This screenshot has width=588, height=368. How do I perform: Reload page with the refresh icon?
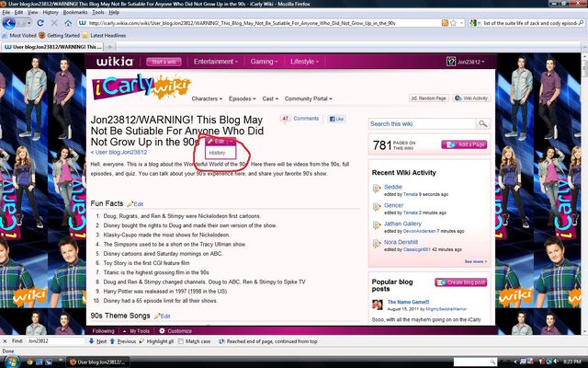coord(40,23)
